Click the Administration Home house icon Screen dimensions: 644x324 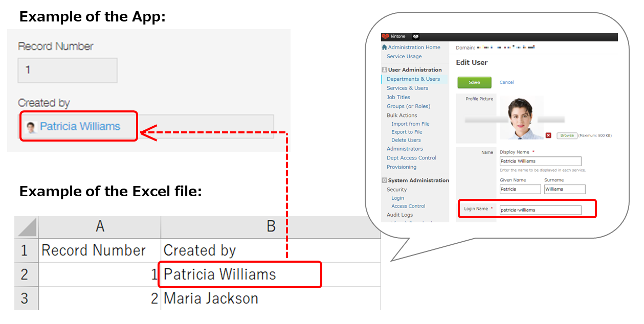384,48
